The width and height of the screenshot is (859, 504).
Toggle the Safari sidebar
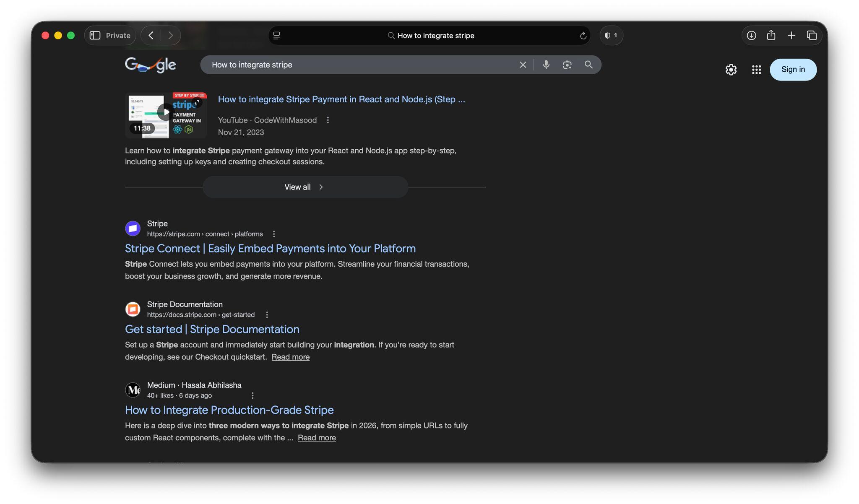click(x=95, y=36)
